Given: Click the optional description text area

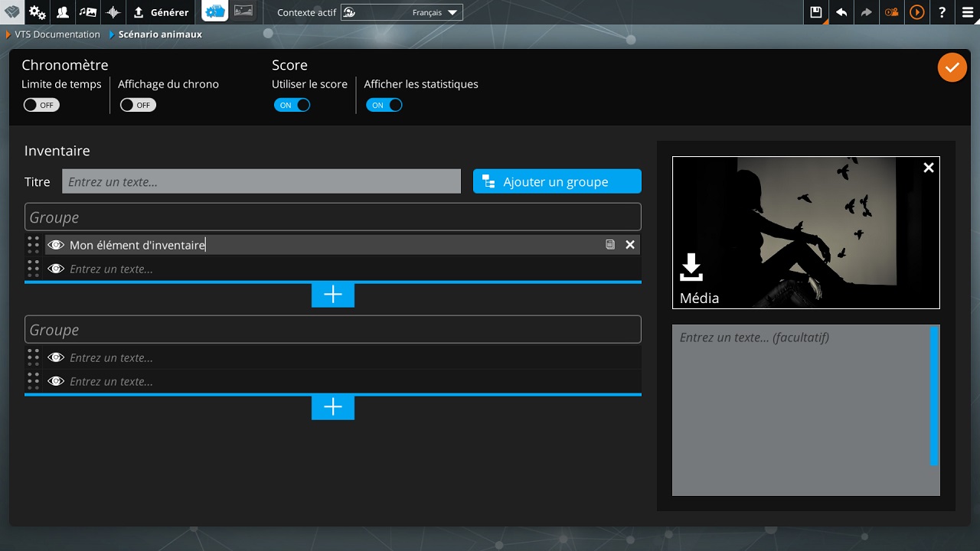Looking at the screenshot, I should [x=801, y=410].
